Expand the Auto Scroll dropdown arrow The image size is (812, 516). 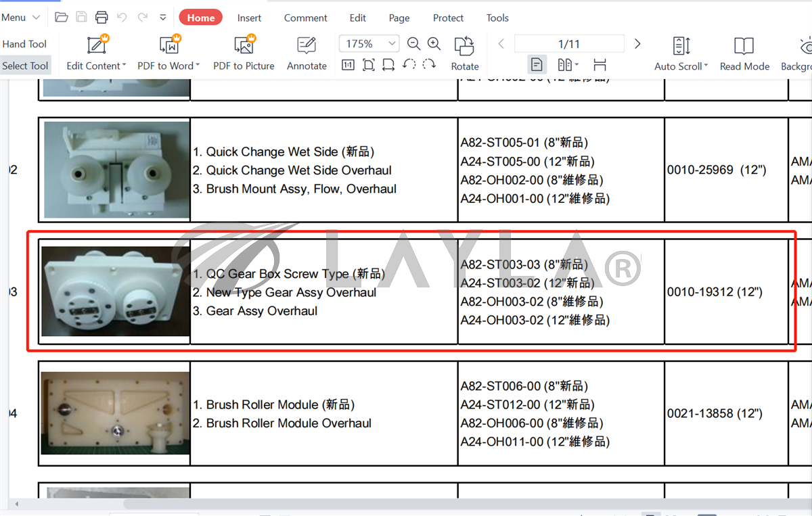(706, 66)
